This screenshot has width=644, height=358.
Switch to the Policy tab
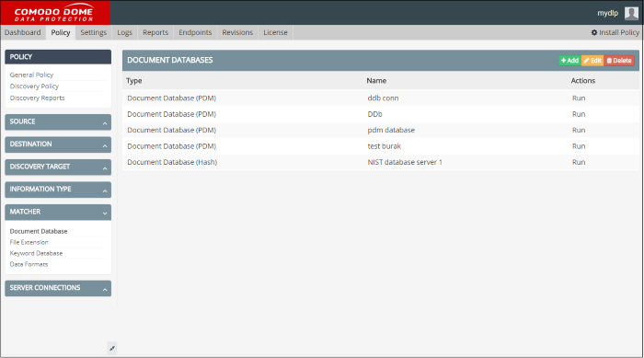pyautogui.click(x=61, y=32)
